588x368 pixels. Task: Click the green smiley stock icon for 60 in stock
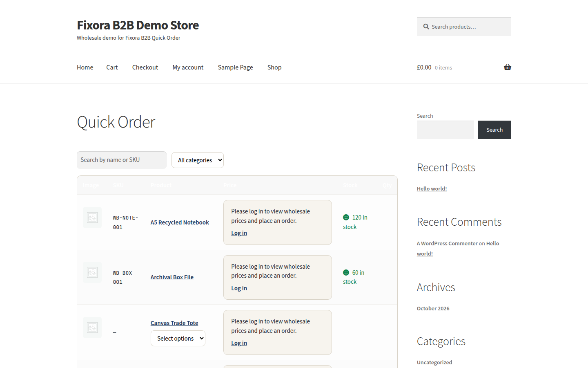tap(346, 272)
